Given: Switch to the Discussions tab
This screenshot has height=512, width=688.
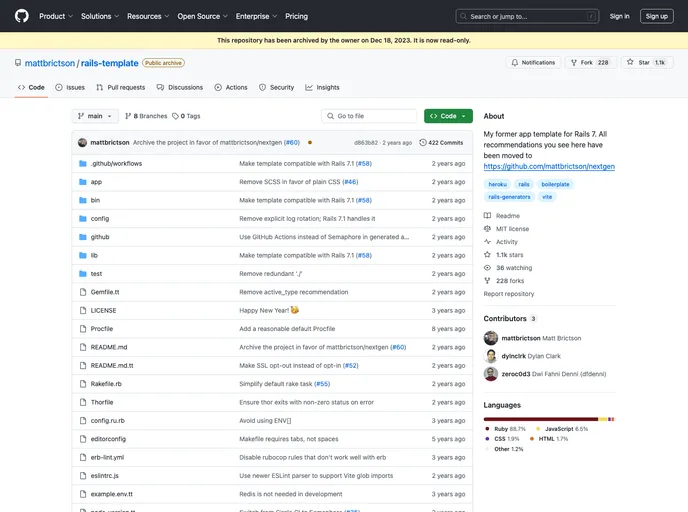Looking at the screenshot, I should pyautogui.click(x=180, y=87).
